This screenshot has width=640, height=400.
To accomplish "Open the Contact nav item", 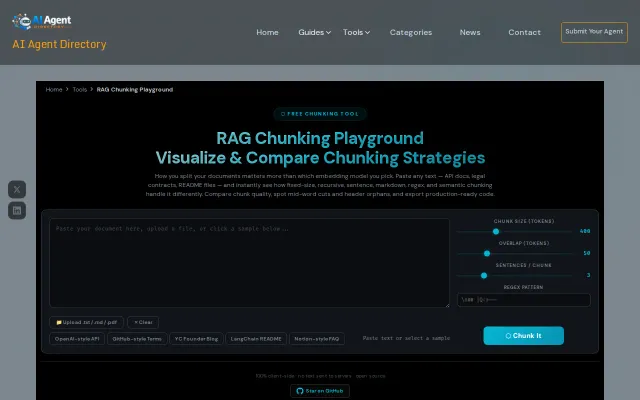I will tap(524, 32).
